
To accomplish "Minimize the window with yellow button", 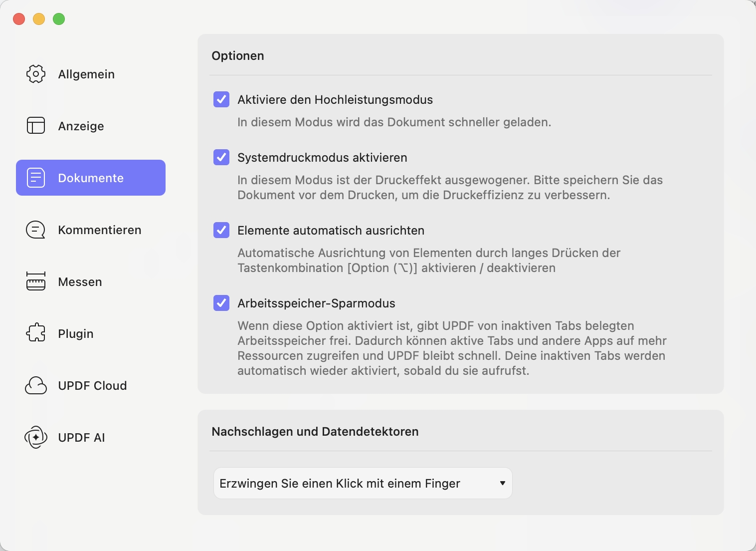I will [x=39, y=19].
